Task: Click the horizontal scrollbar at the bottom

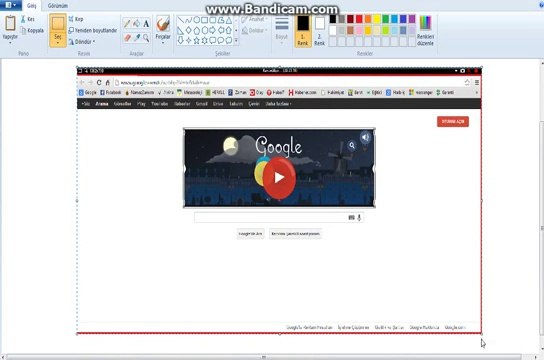Action: pos(264,357)
